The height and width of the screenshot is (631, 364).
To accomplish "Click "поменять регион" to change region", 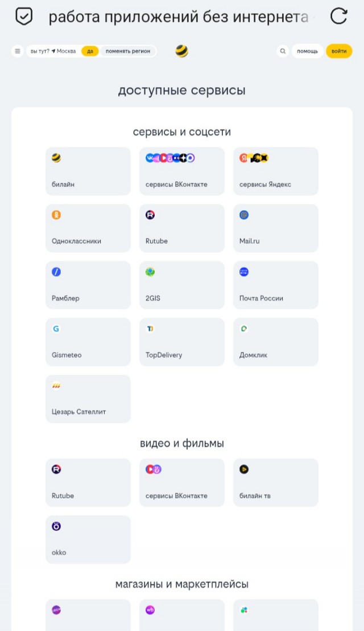I will pos(128,51).
